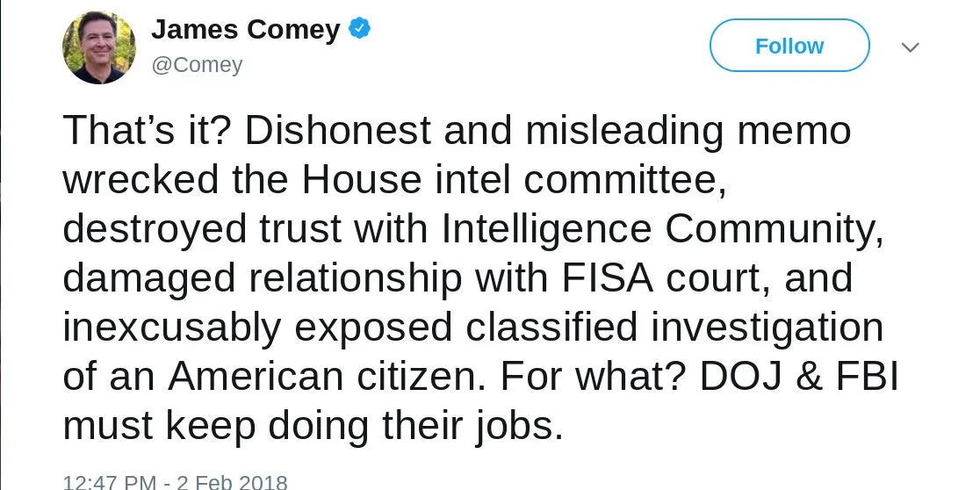Click the word "American" in the tweet

coord(255,377)
